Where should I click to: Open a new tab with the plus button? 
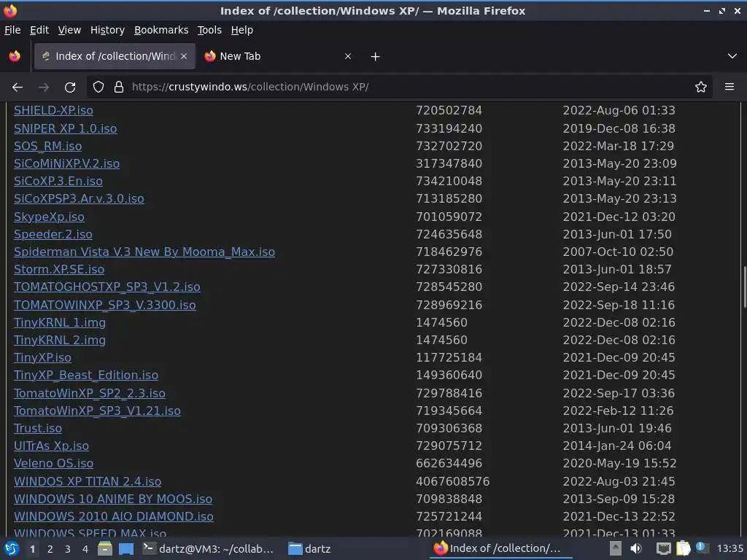coord(375,57)
